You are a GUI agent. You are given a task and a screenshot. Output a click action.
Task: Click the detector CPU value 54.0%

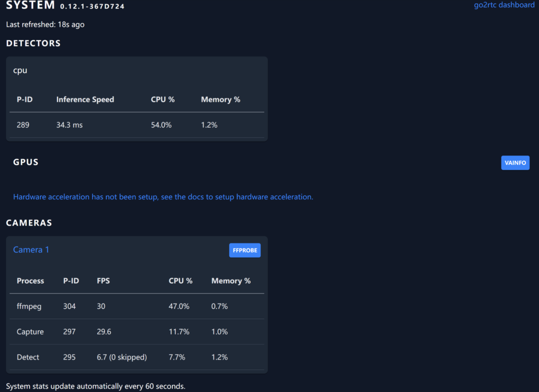pos(161,125)
